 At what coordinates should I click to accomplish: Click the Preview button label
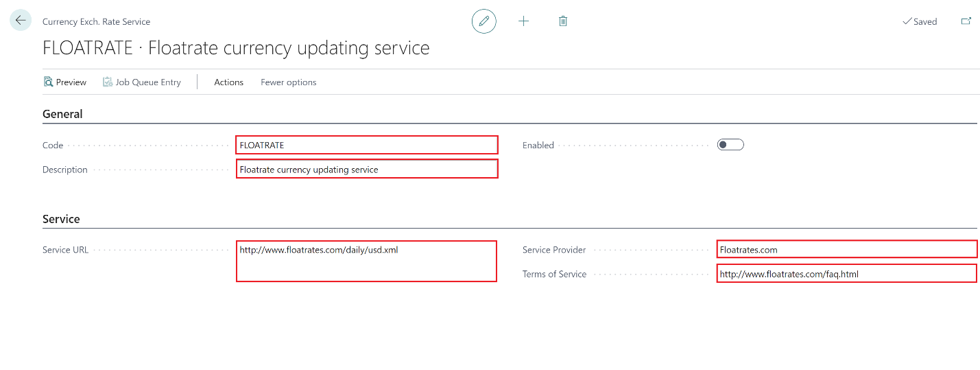click(71, 82)
